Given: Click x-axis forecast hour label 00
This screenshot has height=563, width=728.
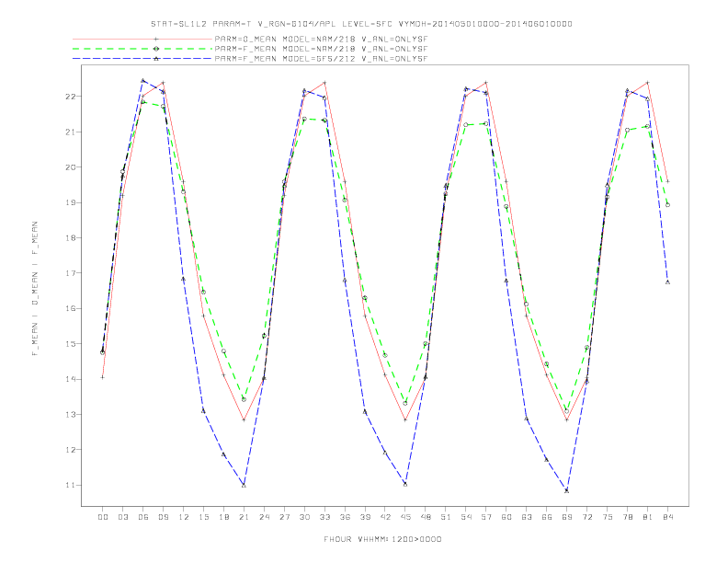Looking at the screenshot, I should [x=103, y=517].
